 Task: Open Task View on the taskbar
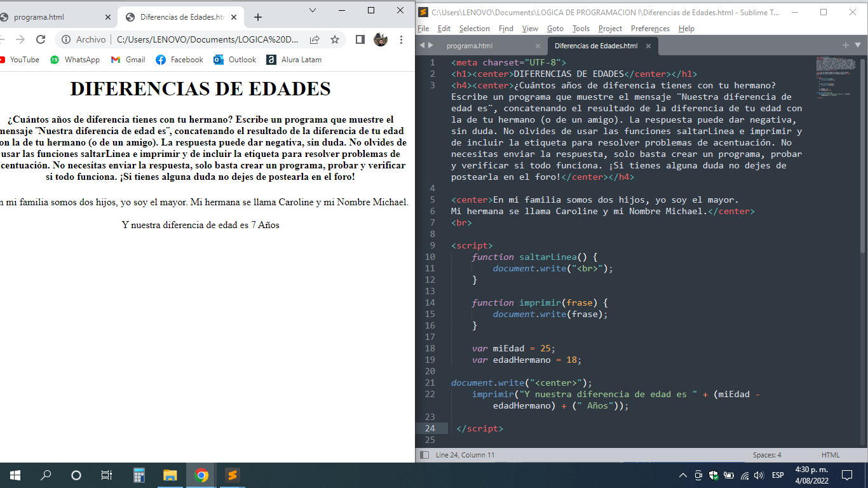coord(107,475)
